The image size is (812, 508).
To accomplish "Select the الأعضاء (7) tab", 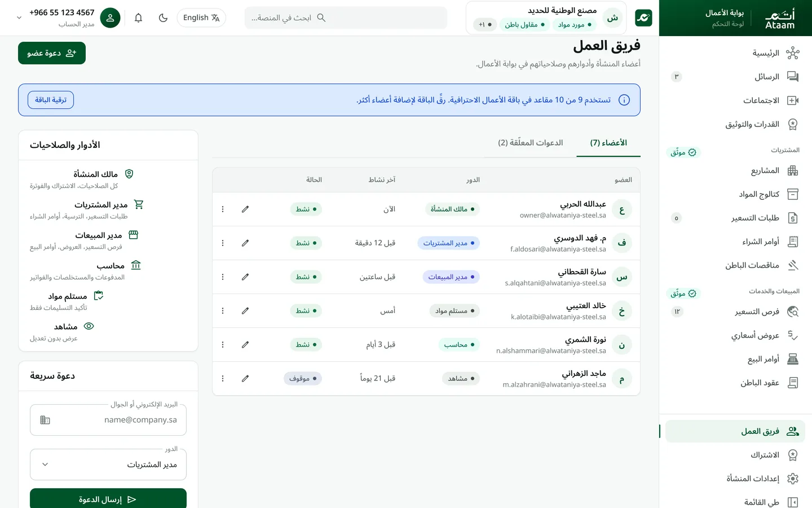I will [x=608, y=143].
